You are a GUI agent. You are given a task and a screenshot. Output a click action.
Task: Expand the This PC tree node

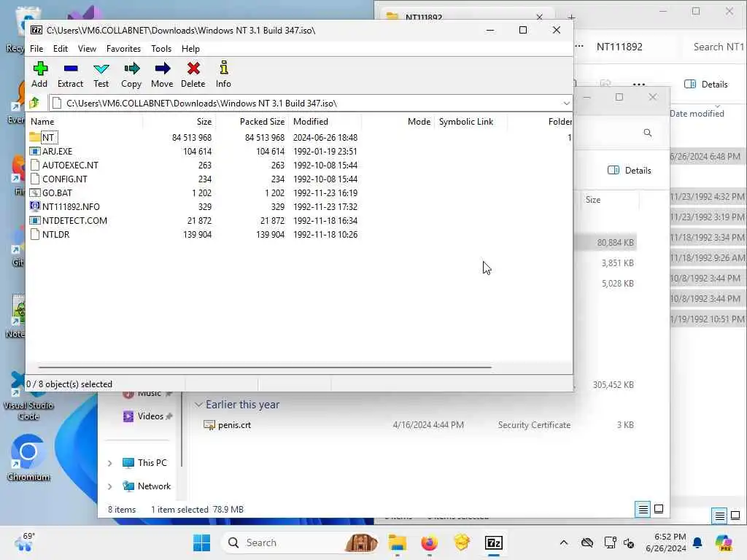point(110,463)
